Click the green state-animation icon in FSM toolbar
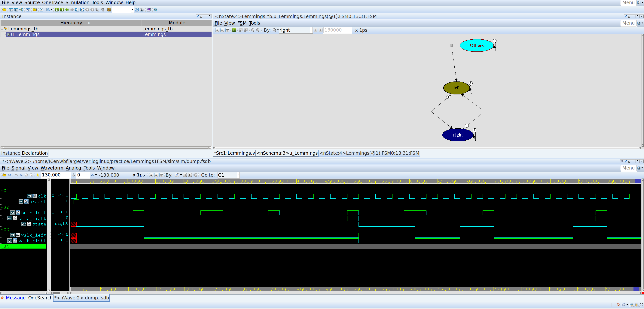The width and height of the screenshot is (644, 309). pyautogui.click(x=234, y=30)
